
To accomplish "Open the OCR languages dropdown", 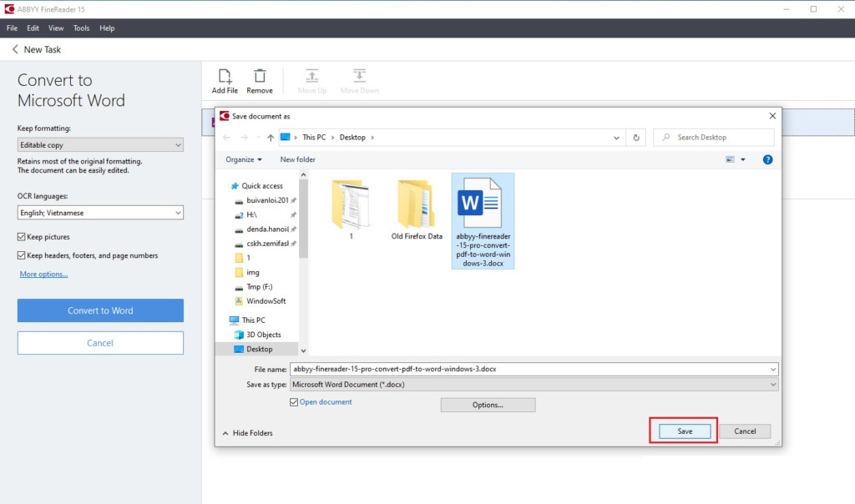I will (100, 213).
